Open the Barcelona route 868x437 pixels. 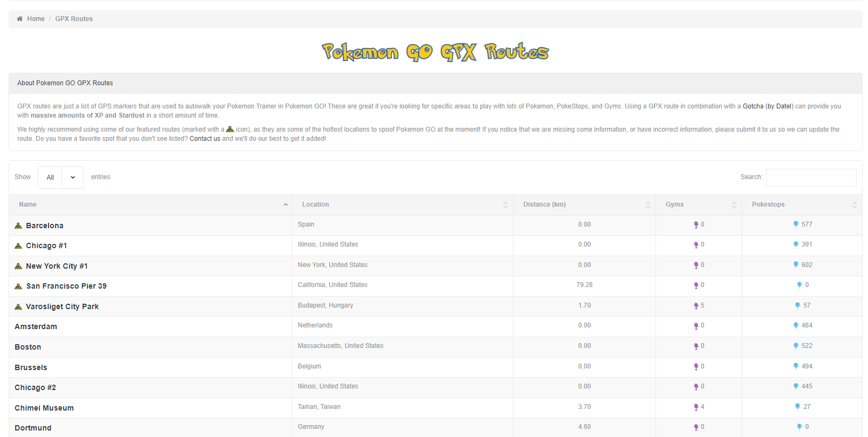(45, 226)
